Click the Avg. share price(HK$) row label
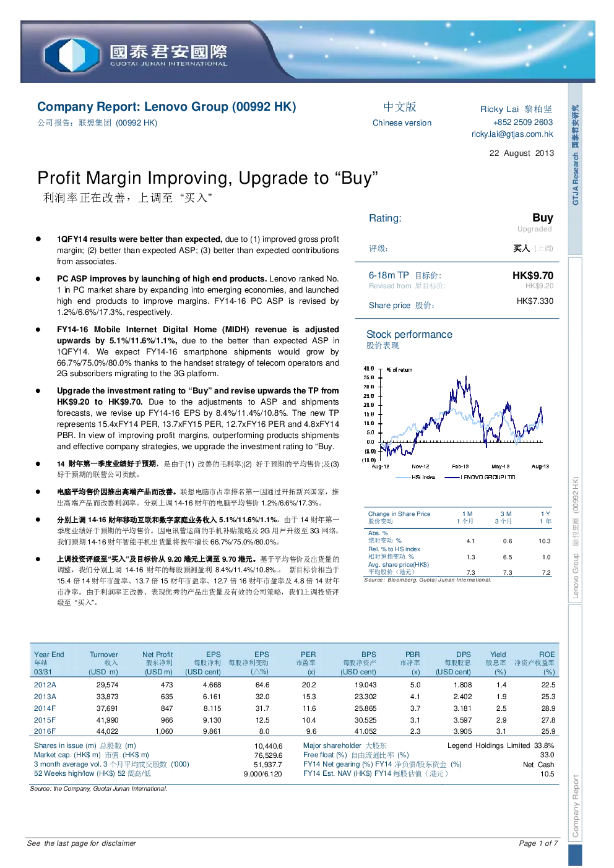The image size is (614, 868). (398, 564)
